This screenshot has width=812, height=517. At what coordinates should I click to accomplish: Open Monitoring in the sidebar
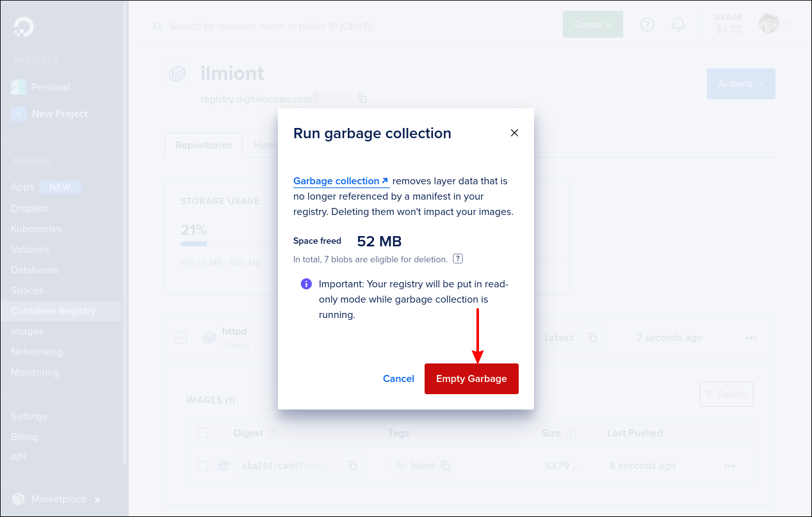pos(35,372)
